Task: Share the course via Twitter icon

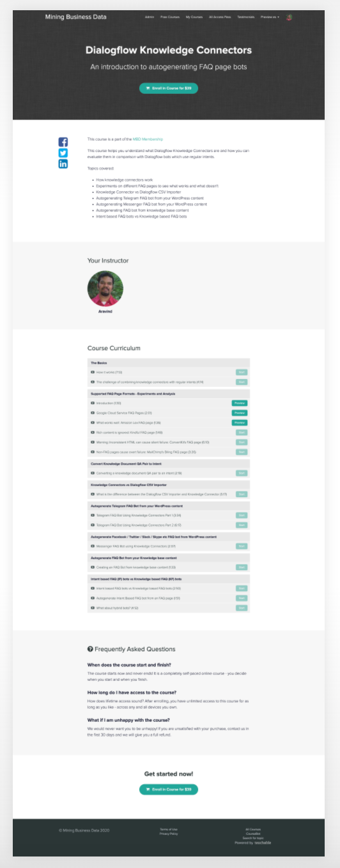Action: point(63,153)
